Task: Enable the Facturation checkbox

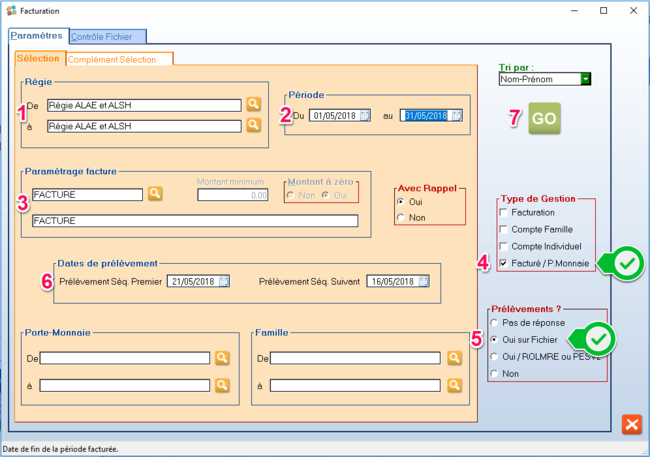Action: [503, 213]
